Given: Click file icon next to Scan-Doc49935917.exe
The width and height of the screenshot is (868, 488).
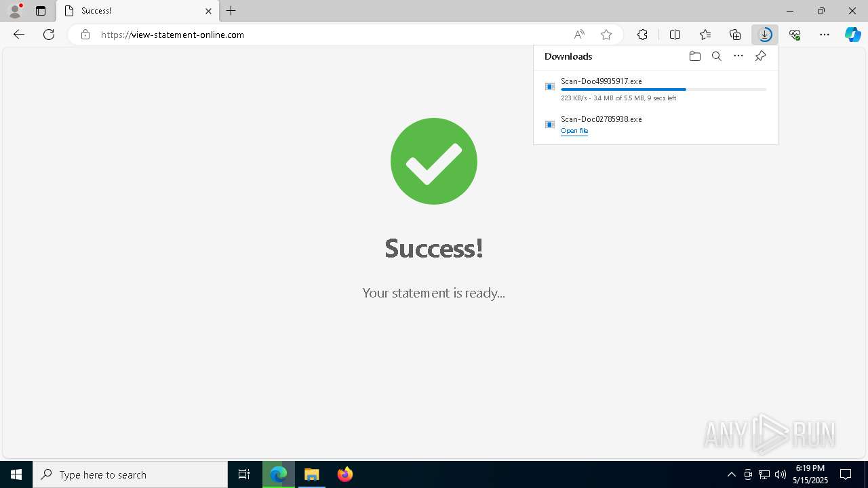Looking at the screenshot, I should (x=550, y=87).
